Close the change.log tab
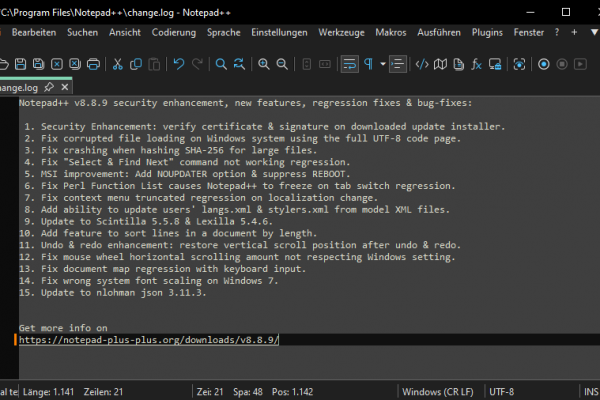 click(65, 87)
